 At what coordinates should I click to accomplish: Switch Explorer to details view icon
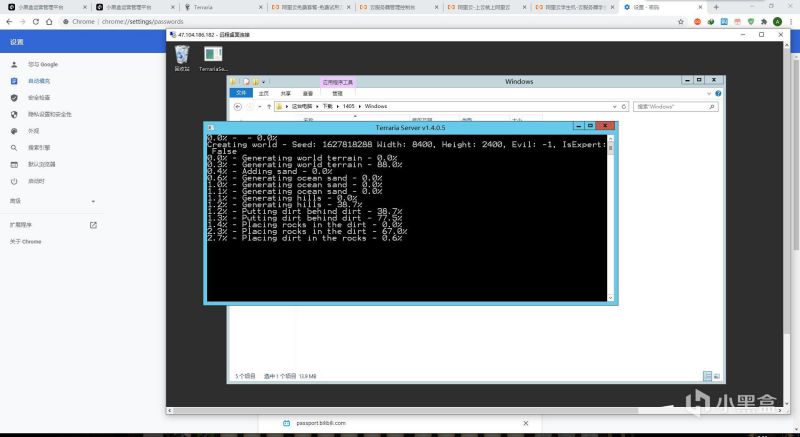click(707, 376)
